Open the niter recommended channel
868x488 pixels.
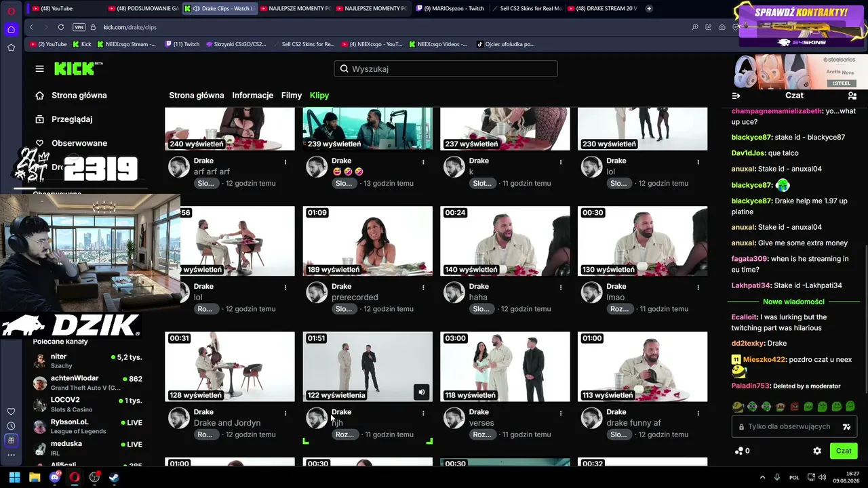pos(88,361)
